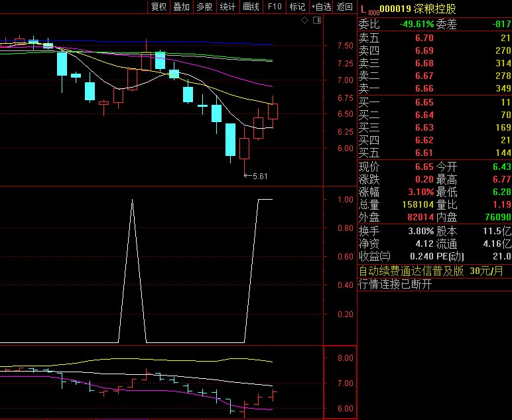This screenshot has height=420, width=512.
Task: Click the 返回 back button
Action: (x=345, y=7)
